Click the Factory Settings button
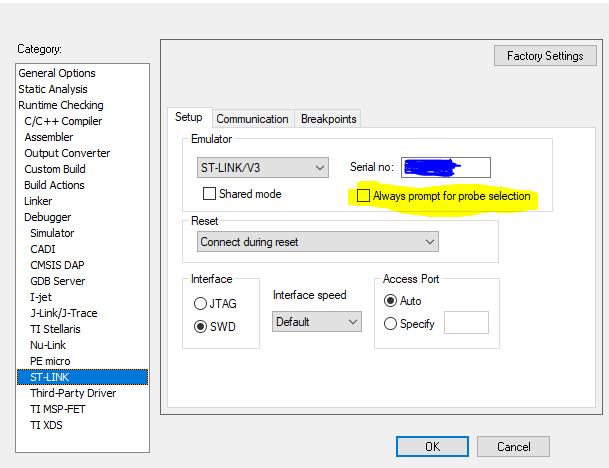 pyautogui.click(x=545, y=56)
